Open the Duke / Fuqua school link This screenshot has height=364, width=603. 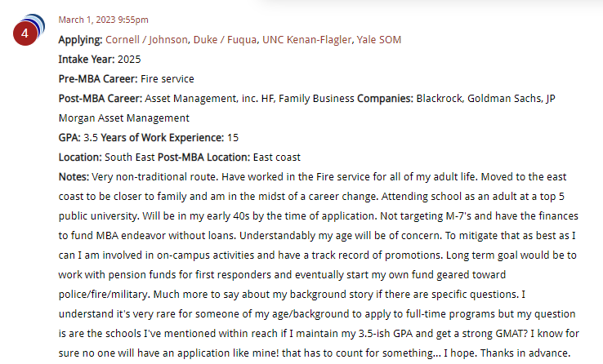click(x=225, y=39)
